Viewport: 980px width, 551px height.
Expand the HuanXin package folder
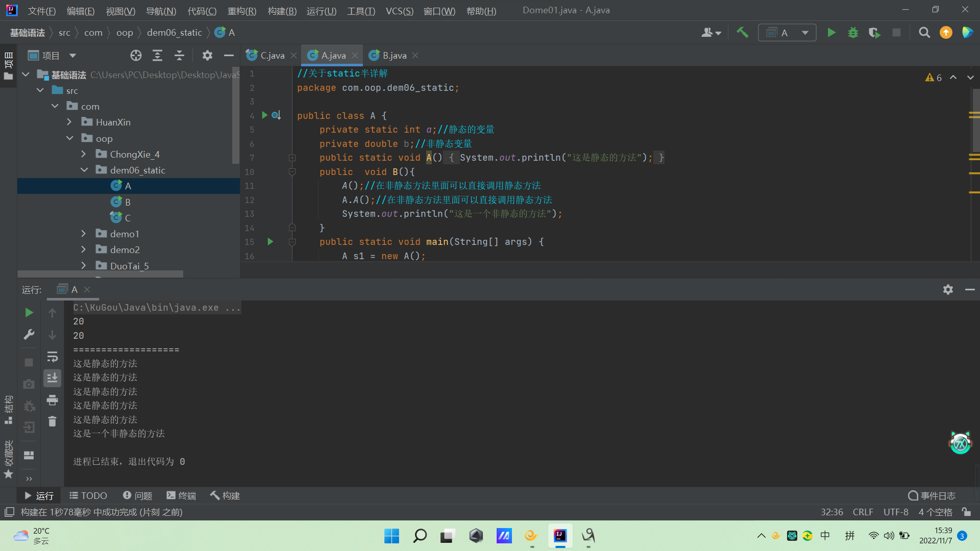[x=69, y=122]
